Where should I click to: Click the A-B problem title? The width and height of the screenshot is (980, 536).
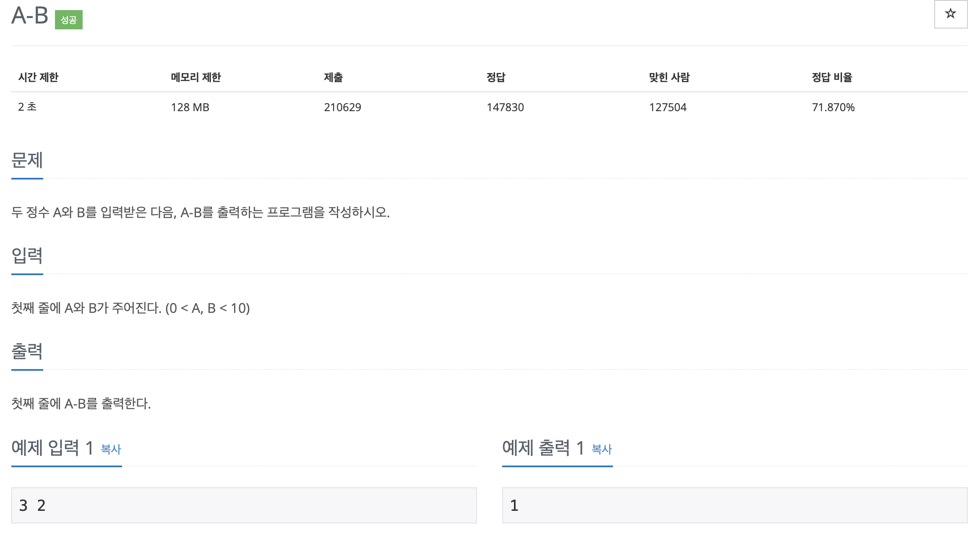29,16
